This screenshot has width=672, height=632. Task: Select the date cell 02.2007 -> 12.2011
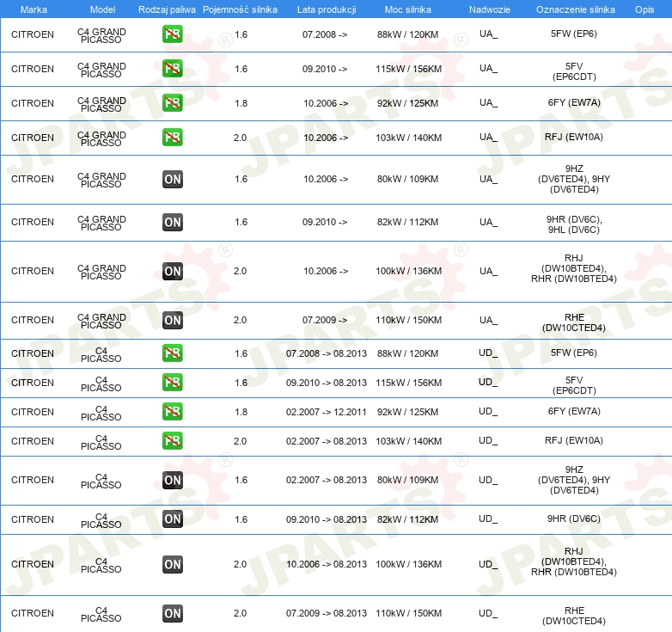point(327,412)
